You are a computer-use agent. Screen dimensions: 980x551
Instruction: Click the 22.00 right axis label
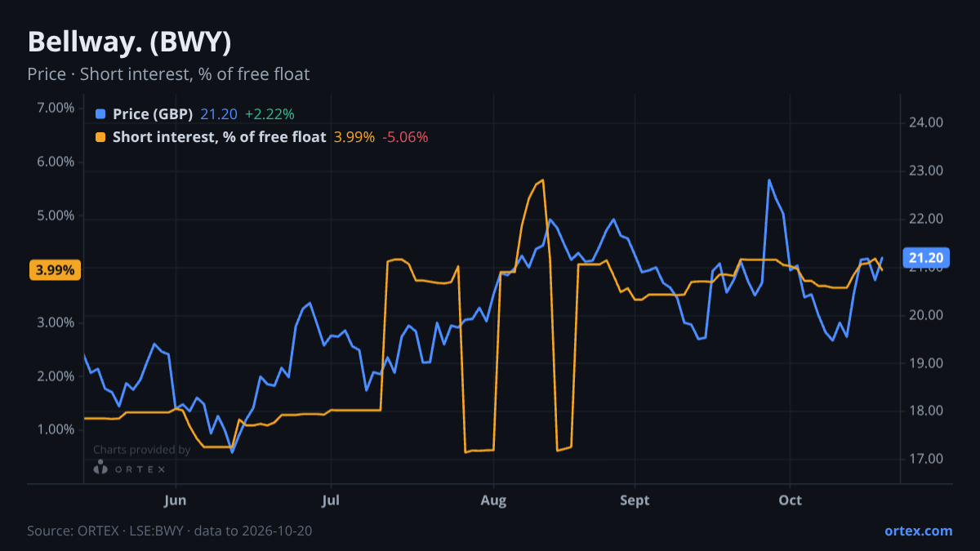pos(926,219)
